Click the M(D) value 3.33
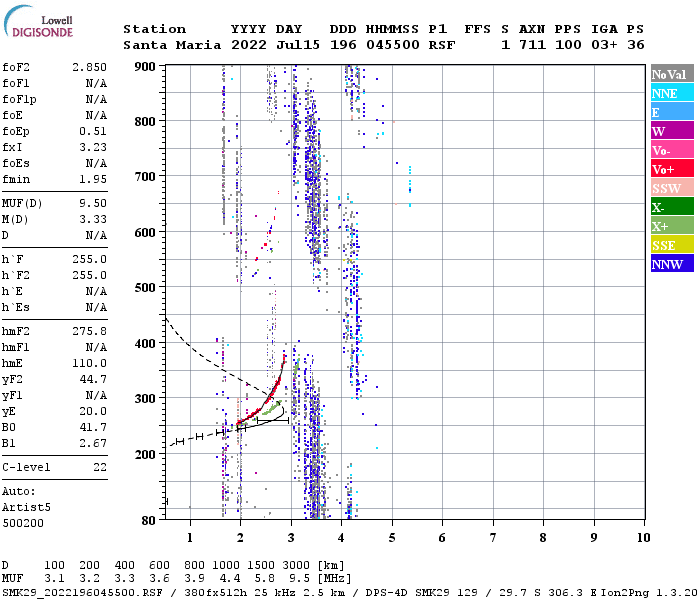Image resolution: width=700 pixels, height=600 pixels. (x=93, y=220)
